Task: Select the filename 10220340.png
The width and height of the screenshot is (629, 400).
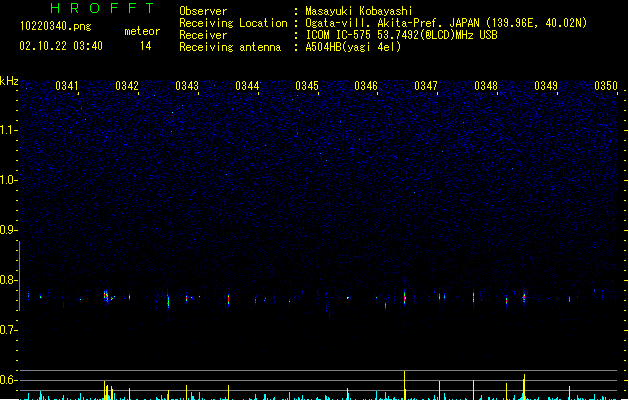Action: 56,26
